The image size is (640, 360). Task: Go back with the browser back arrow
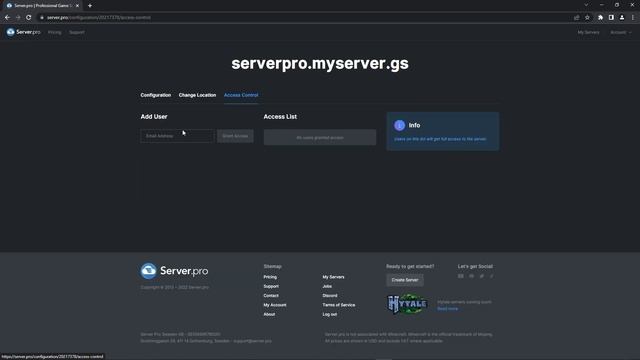point(7,18)
